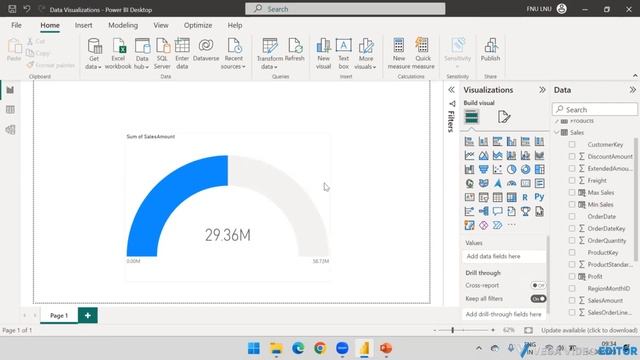Select the Card visual icon
The width and height of the screenshot is (640, 360).
(x=525, y=183)
